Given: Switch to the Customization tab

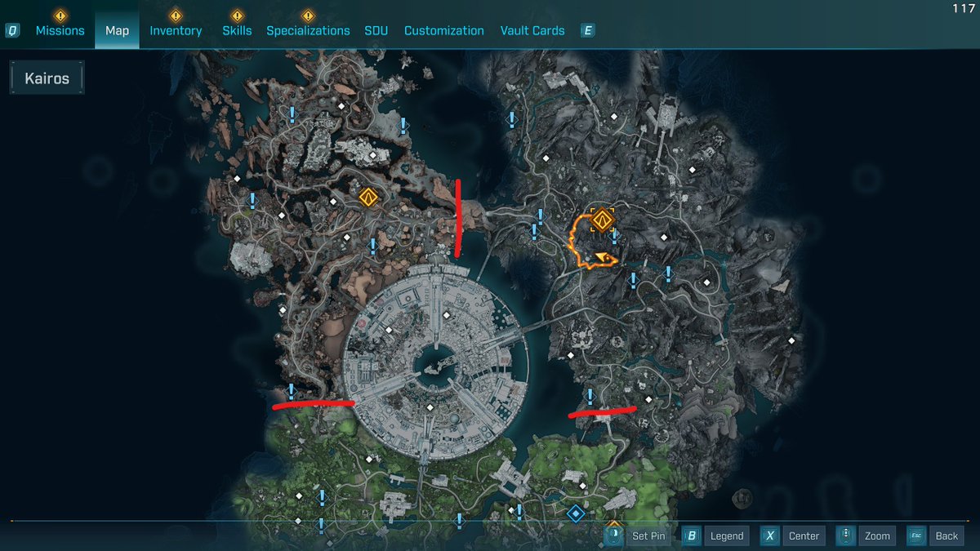Looking at the screenshot, I should coord(444,30).
